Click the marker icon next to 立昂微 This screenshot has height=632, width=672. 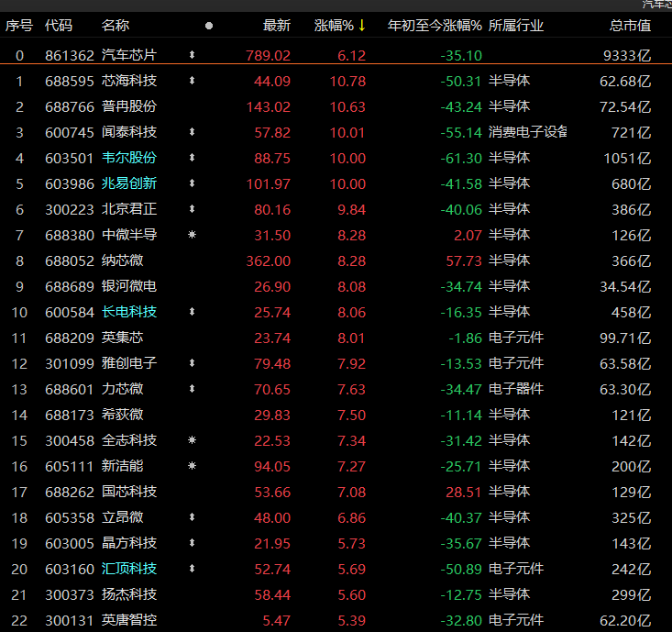click(x=192, y=517)
